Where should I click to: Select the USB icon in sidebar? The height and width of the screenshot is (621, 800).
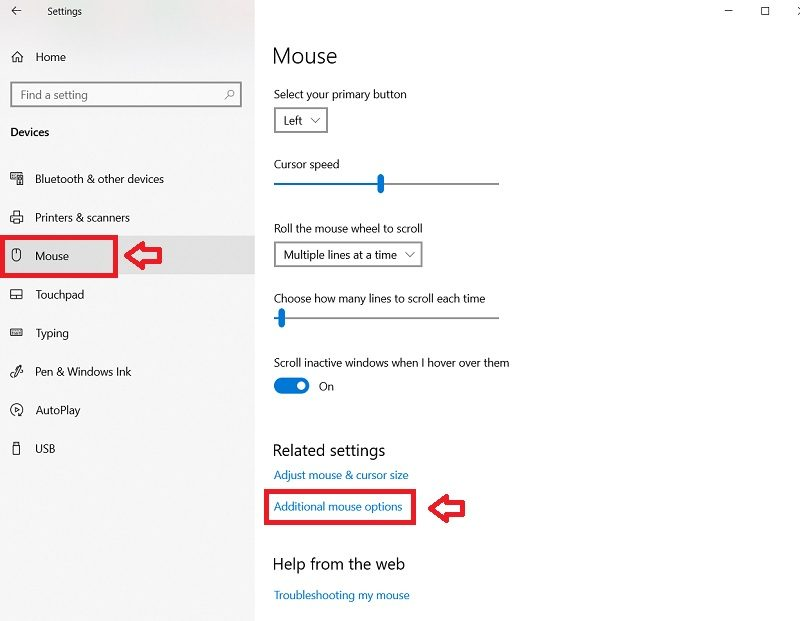pyautogui.click(x=16, y=449)
